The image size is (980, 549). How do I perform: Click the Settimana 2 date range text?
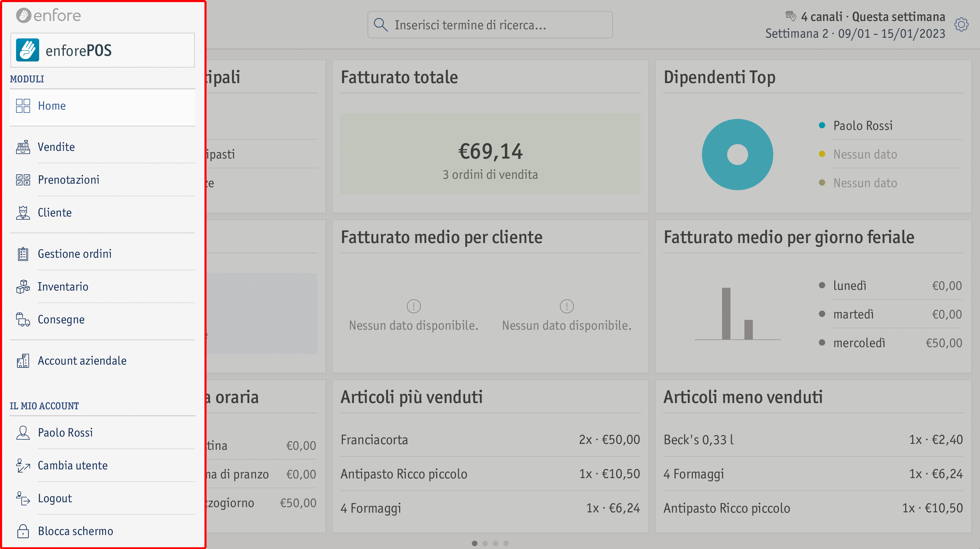coord(855,34)
